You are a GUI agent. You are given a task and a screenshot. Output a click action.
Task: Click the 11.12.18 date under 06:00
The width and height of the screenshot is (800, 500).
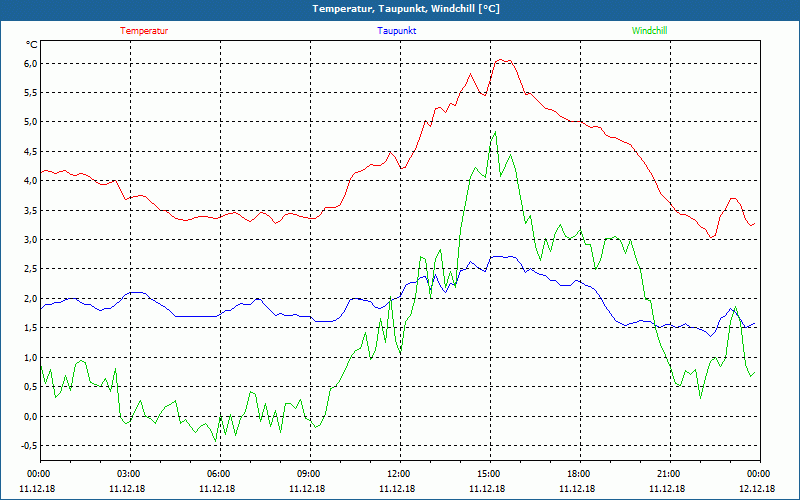(x=217, y=489)
